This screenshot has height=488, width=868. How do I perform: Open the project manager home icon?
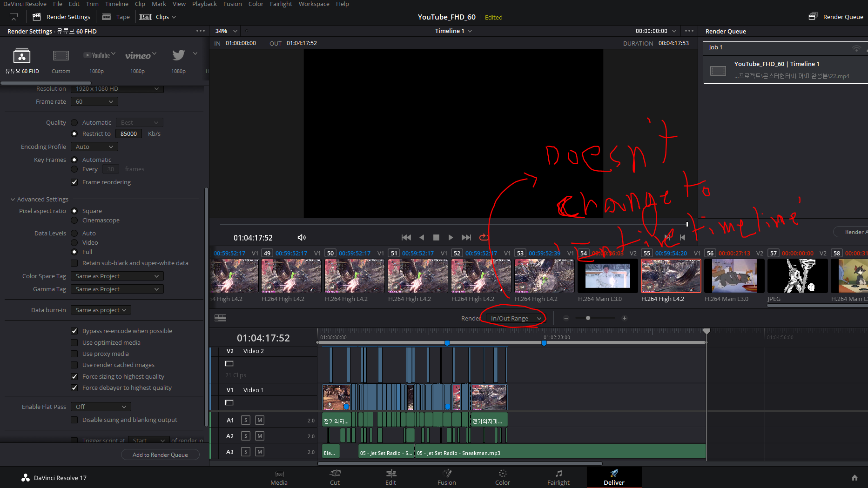pos(855,477)
